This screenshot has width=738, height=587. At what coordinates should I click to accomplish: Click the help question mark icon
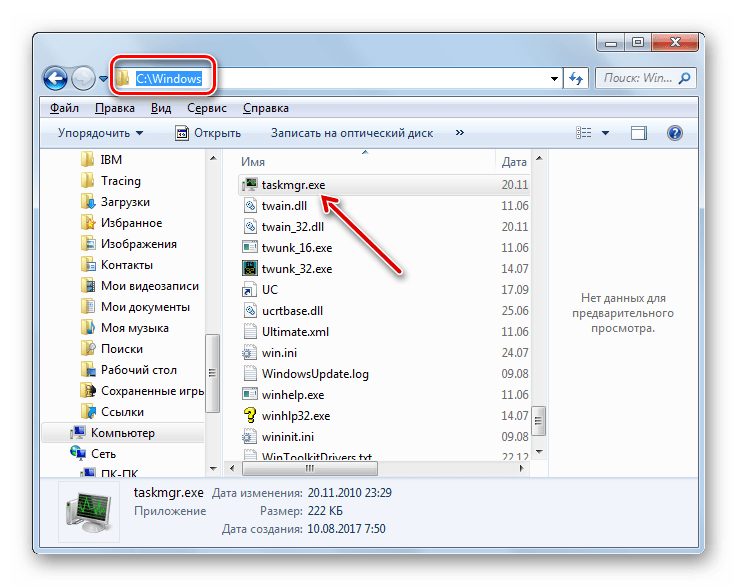click(674, 133)
